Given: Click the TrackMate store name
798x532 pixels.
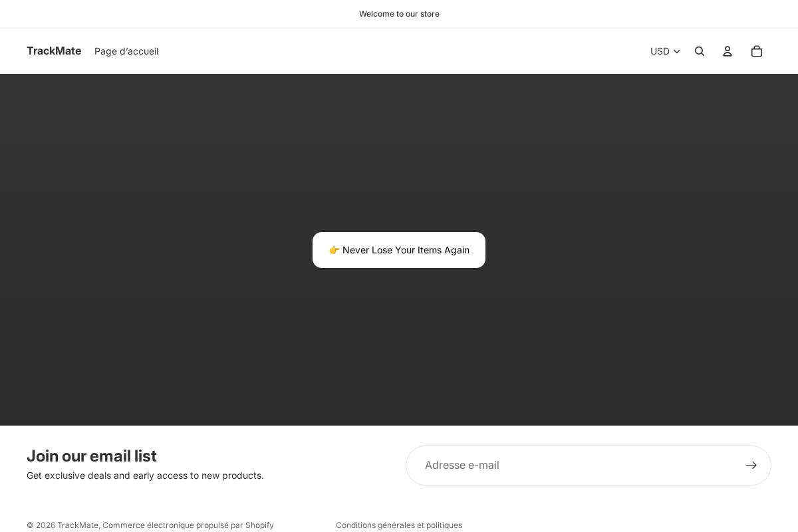Looking at the screenshot, I should click(x=54, y=51).
